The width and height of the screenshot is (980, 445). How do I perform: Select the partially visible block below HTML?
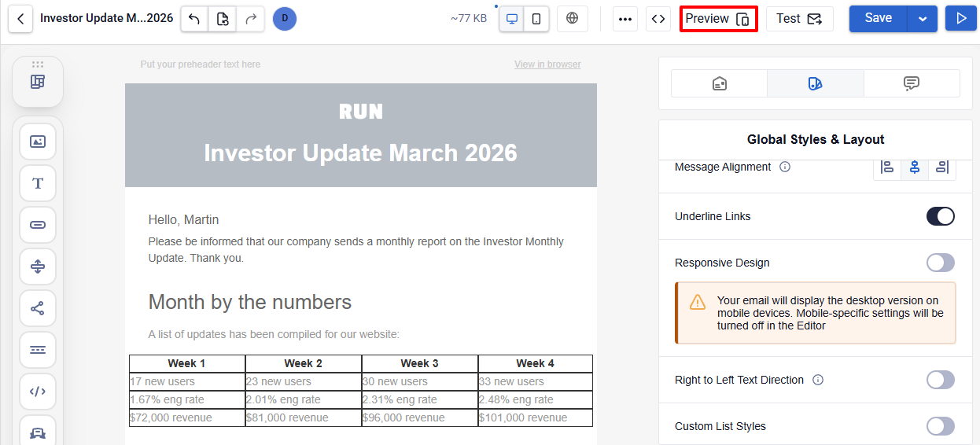[x=38, y=430]
